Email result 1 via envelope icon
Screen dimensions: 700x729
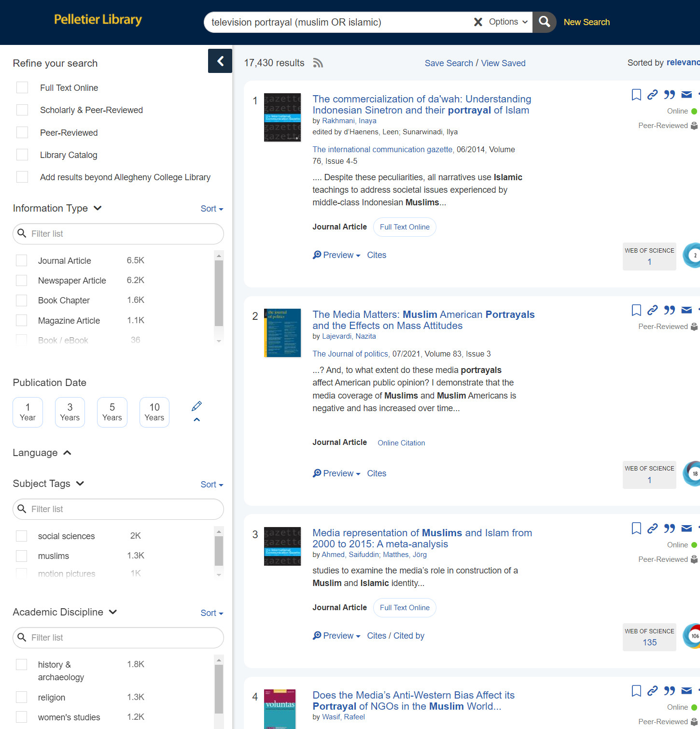point(686,95)
